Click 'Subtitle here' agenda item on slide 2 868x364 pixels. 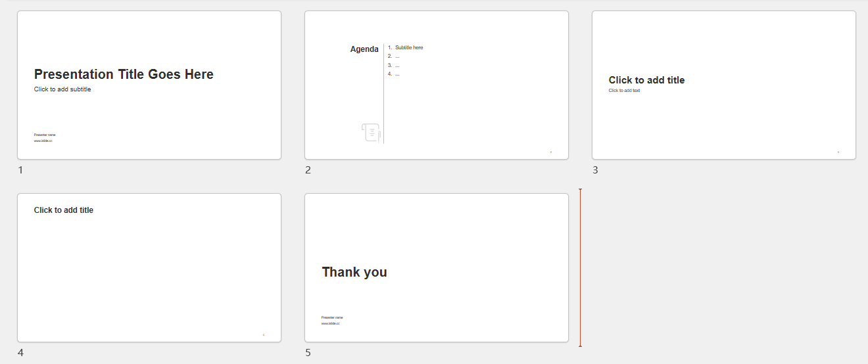coord(409,47)
